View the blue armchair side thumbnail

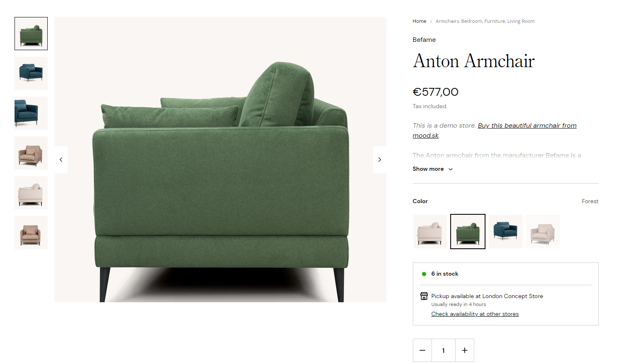click(31, 113)
